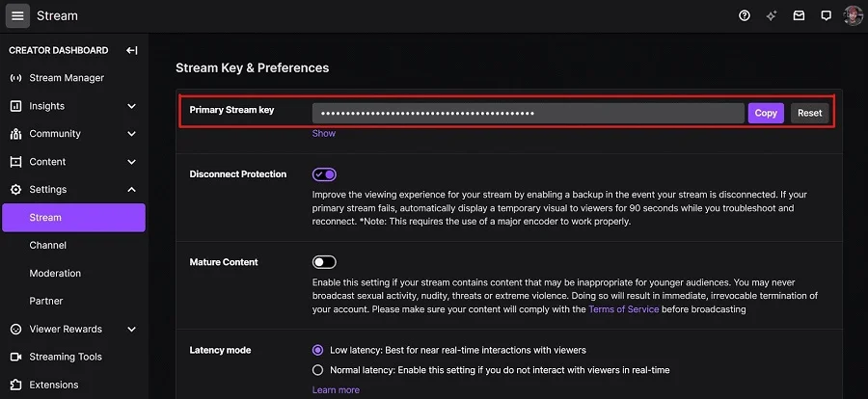Click Show to reveal the stream key
This screenshot has height=399, width=868.
point(323,133)
